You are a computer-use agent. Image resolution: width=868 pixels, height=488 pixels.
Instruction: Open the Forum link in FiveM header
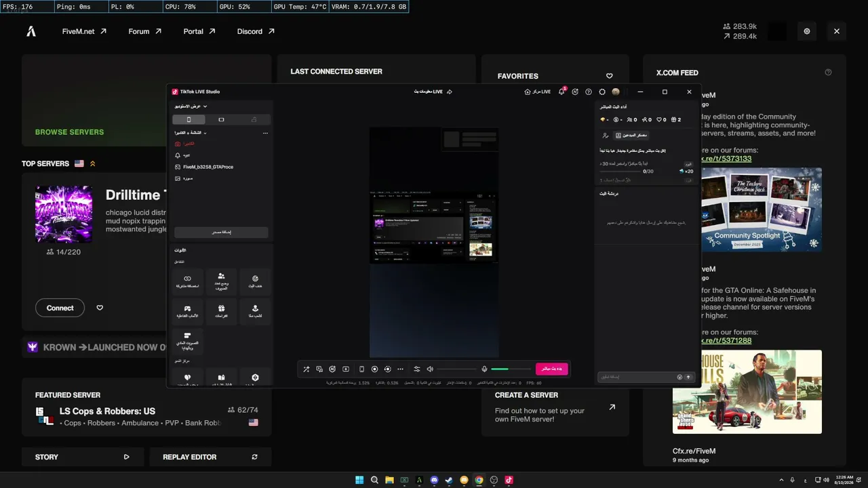(x=145, y=31)
